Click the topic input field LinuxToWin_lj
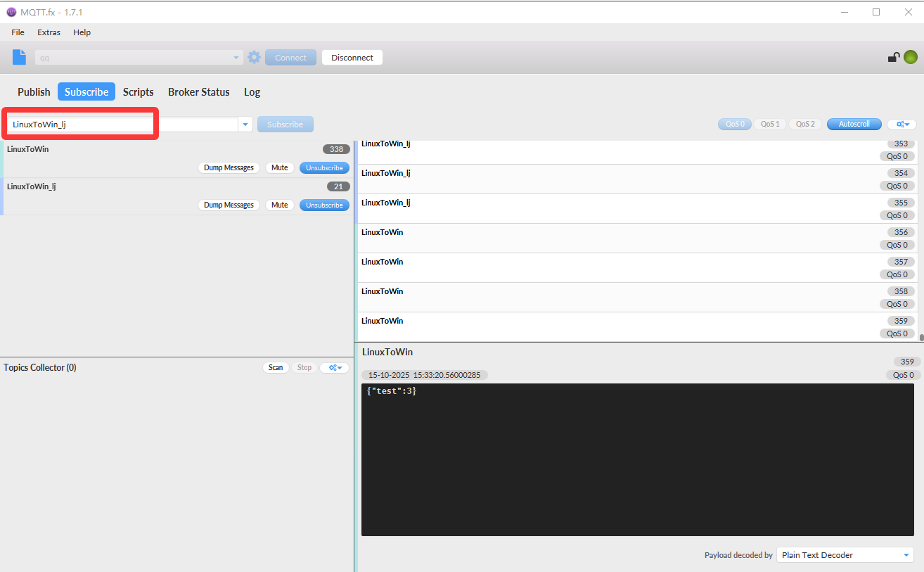 click(123, 125)
